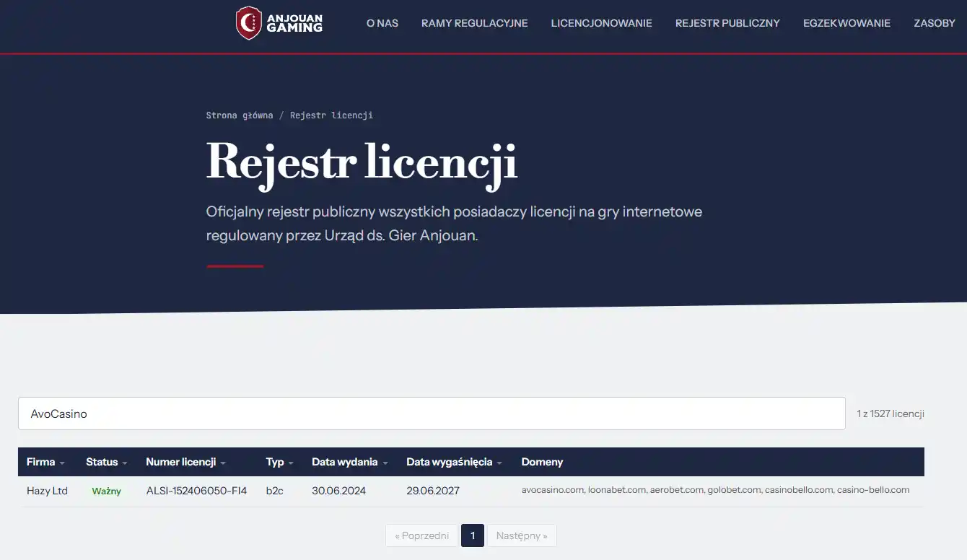This screenshot has width=967, height=560.
Task: Select the Hazy Ltd company cell
Action: (47, 491)
